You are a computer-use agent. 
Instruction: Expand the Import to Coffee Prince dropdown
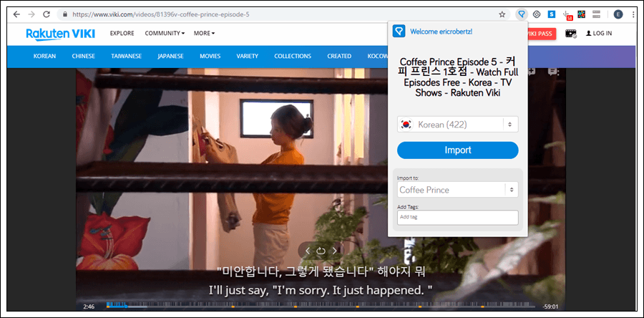click(457, 190)
